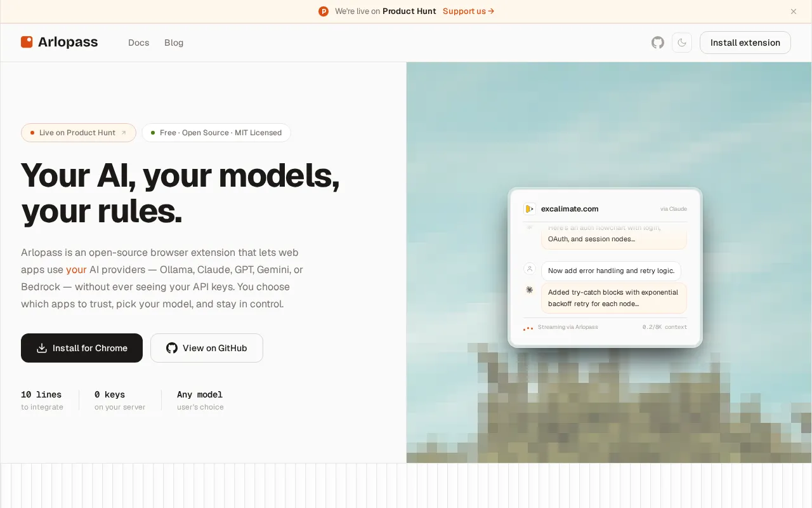Click the 'Any model' stat text
Screen dimensions: 812x508
pos(200,394)
